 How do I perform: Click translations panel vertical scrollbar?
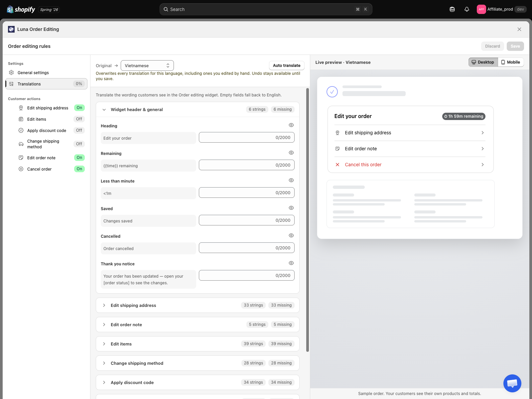click(308, 219)
